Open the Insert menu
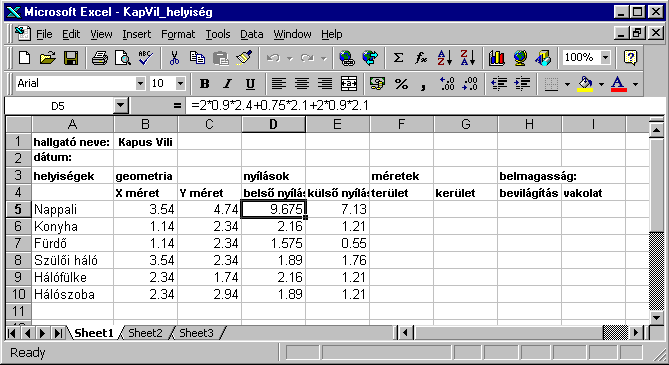669x365 pixels. pyautogui.click(x=137, y=34)
